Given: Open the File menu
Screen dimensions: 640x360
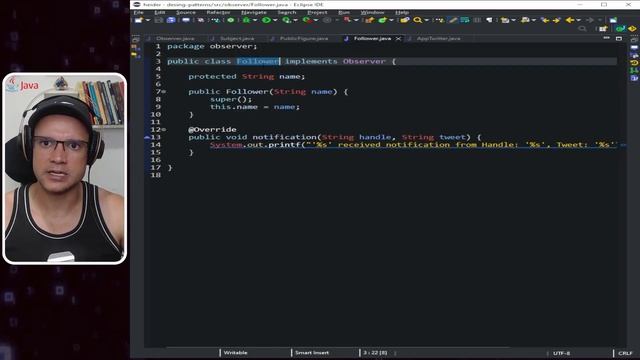Looking at the screenshot, I should [139, 12].
